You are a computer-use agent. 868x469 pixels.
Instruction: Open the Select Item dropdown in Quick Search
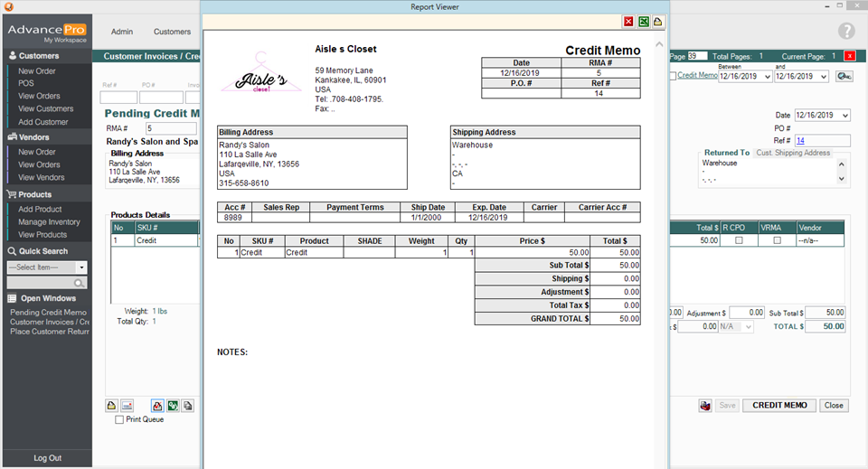(81, 267)
